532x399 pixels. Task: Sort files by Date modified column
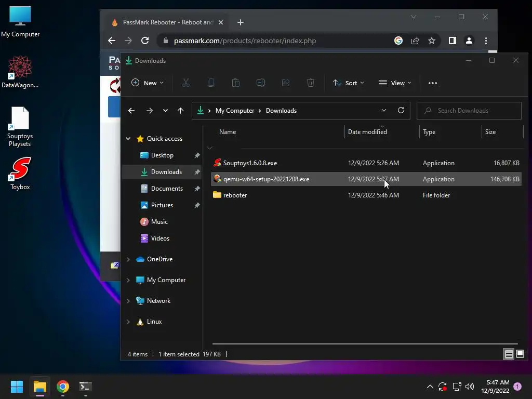[x=382, y=132]
